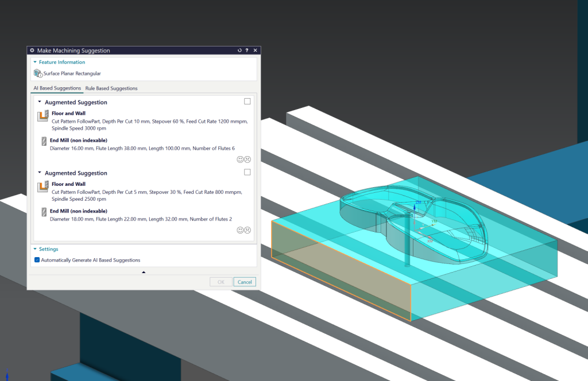Give first suggestion a happy smiley rating

[x=241, y=159]
